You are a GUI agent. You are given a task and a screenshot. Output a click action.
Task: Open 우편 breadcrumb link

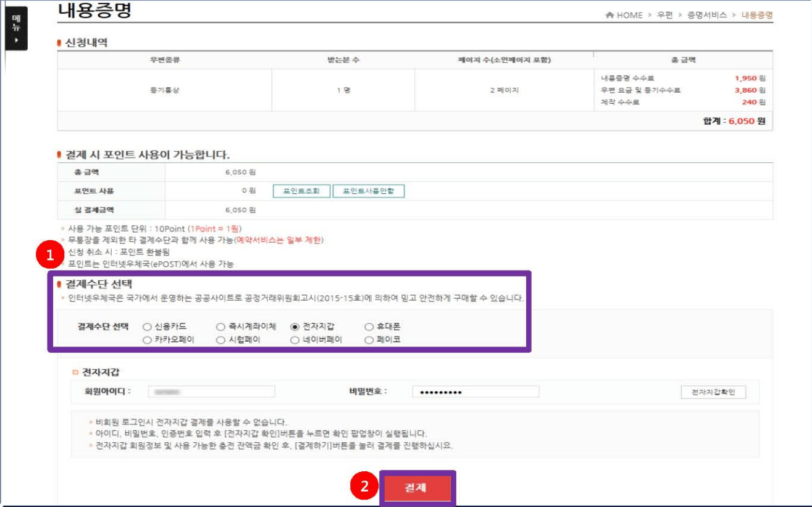click(664, 15)
